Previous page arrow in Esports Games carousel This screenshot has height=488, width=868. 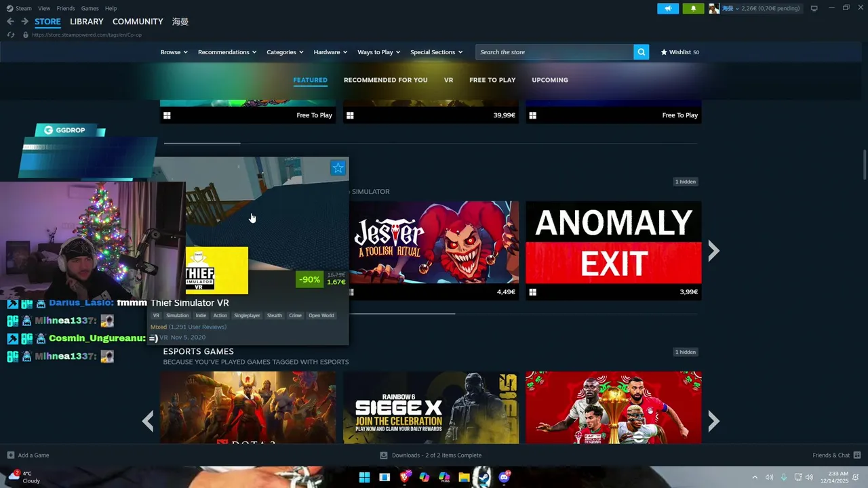pyautogui.click(x=148, y=421)
